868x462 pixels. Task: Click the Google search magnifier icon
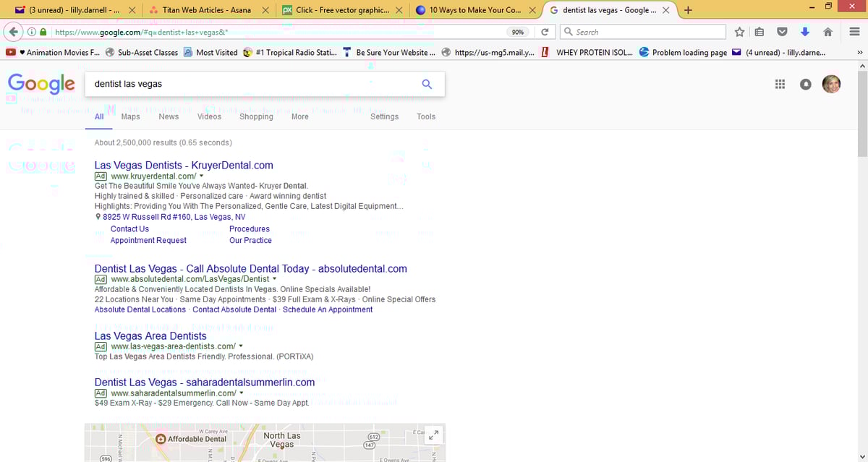point(427,84)
